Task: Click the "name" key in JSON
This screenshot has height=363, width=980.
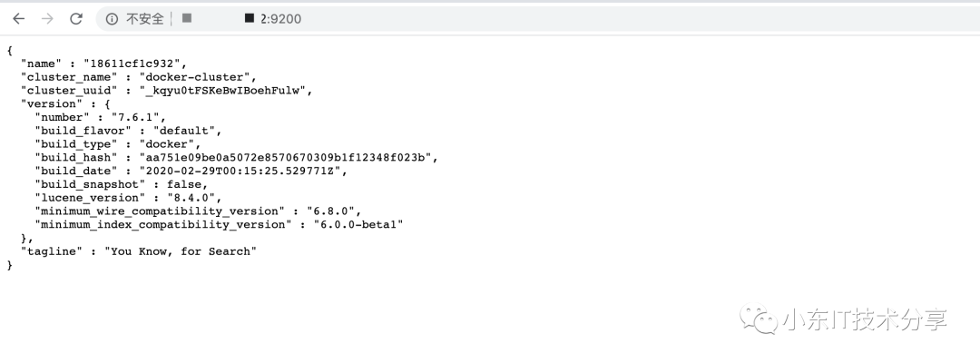Action: click(39, 63)
